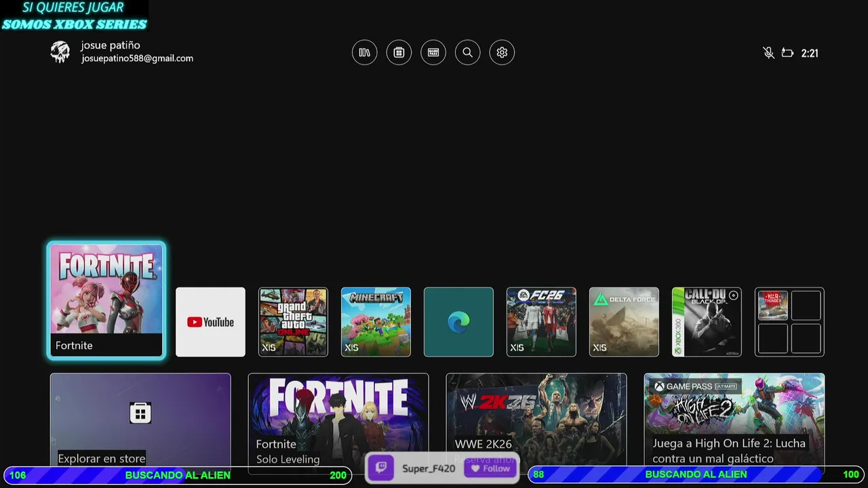Launch Grand Theft Auto Online tile
The width and height of the screenshot is (868, 488).
(x=293, y=322)
